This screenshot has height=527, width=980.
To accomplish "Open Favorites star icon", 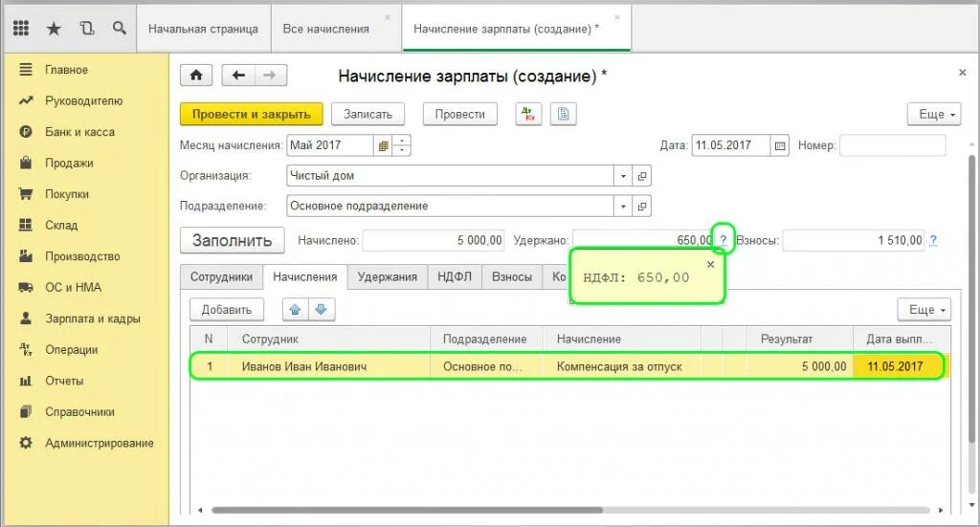I will [x=54, y=28].
